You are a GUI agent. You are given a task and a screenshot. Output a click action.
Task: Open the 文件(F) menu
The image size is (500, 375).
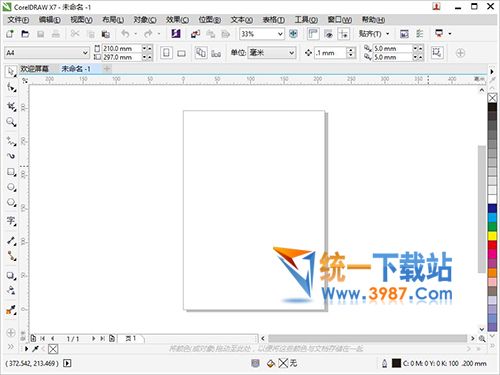point(18,20)
